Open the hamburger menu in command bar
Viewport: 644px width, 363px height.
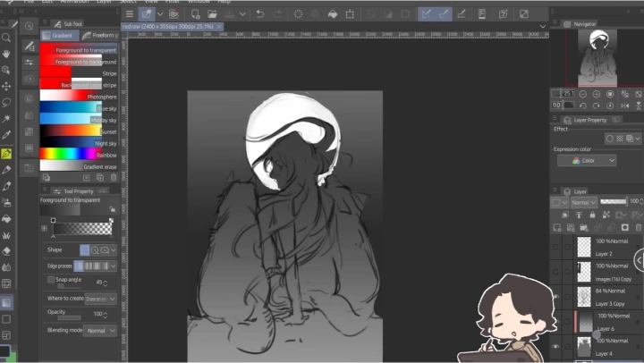click(x=130, y=14)
